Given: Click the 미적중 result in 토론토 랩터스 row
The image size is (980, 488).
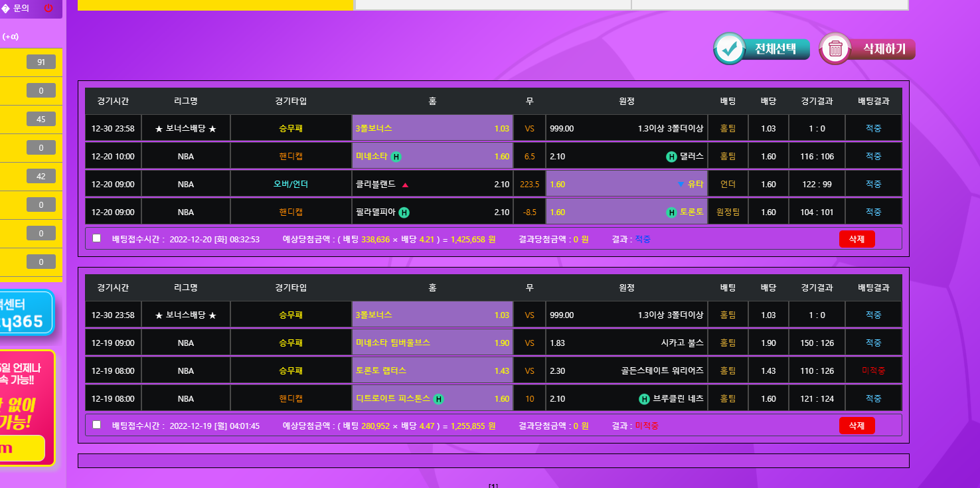Looking at the screenshot, I should pyautogui.click(x=873, y=371).
